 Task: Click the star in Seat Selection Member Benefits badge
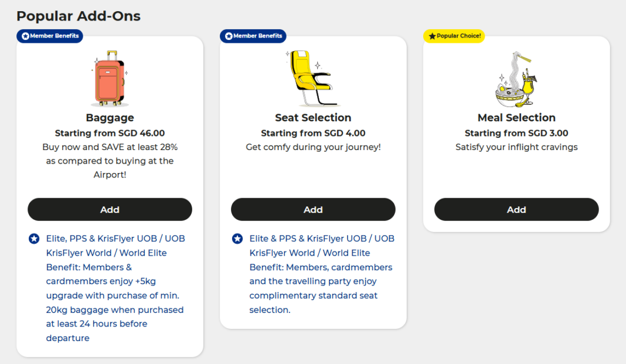pos(227,36)
